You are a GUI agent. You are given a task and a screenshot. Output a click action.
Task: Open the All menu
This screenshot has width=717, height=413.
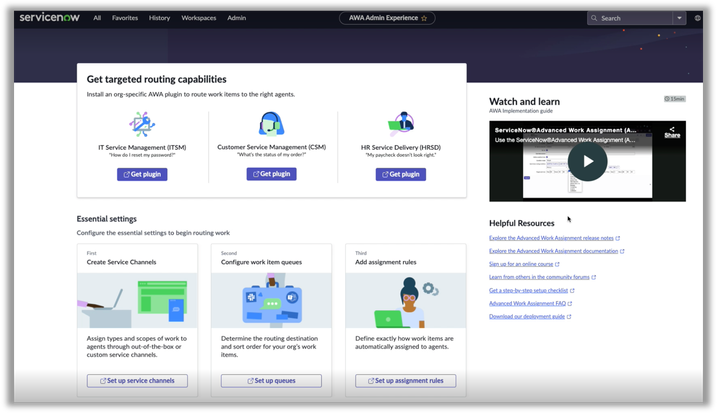coord(97,18)
